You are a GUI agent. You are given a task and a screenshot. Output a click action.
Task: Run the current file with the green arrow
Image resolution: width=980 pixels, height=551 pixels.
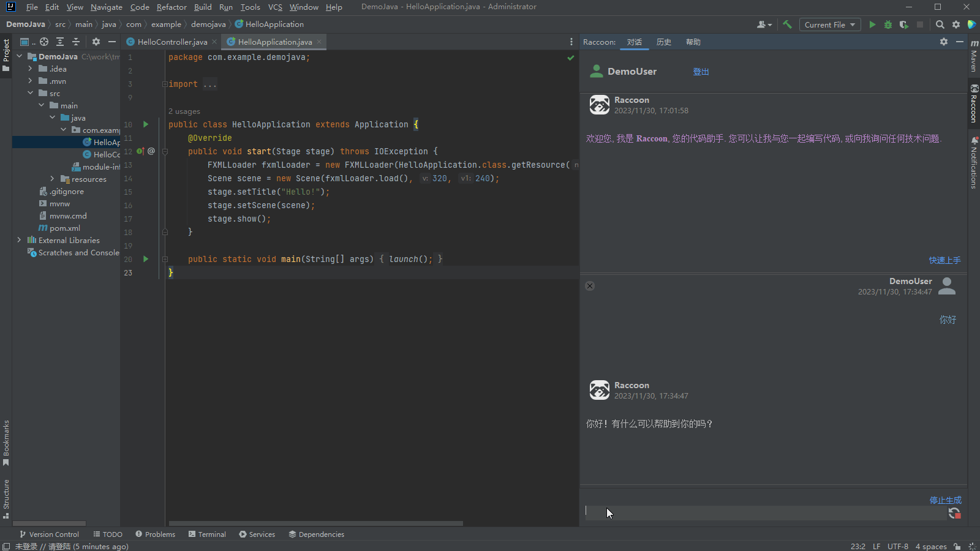tap(872, 24)
